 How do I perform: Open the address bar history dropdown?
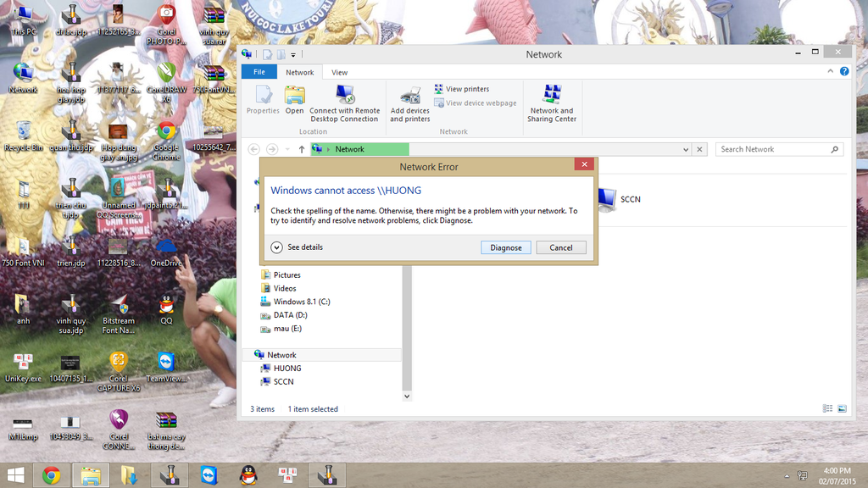[x=686, y=149]
